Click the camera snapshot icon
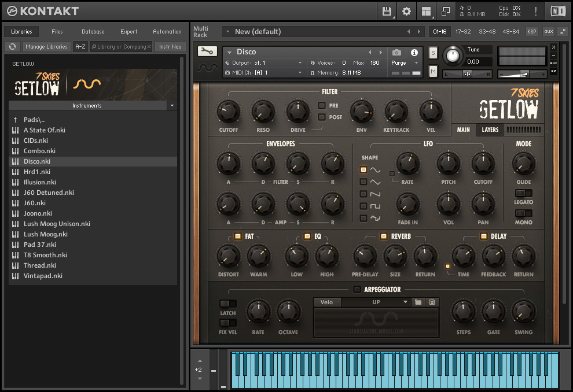 click(396, 52)
